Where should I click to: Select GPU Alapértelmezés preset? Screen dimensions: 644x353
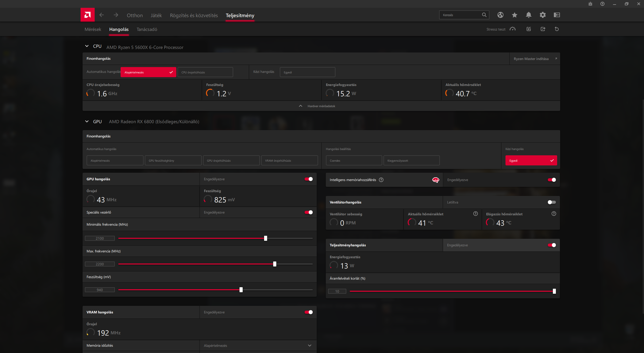coord(115,160)
